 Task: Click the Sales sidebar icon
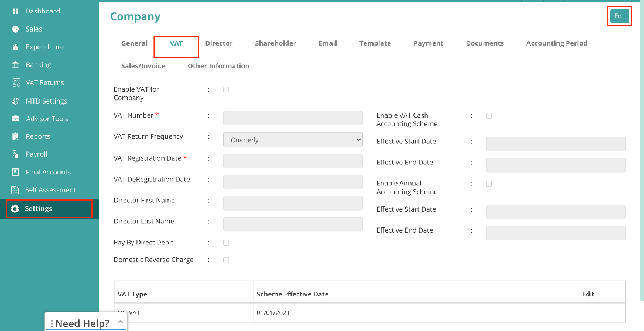tap(16, 29)
